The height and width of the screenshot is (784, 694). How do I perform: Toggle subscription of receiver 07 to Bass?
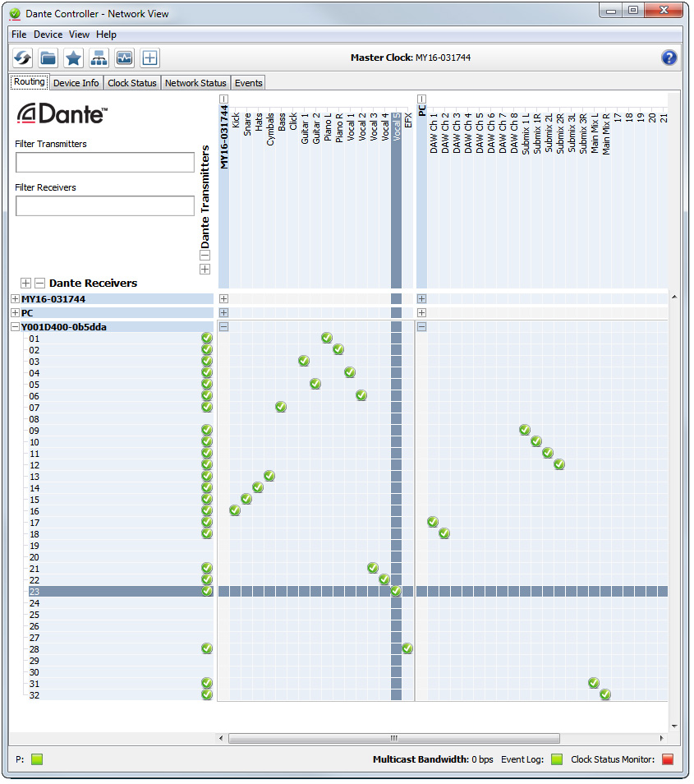[281, 408]
